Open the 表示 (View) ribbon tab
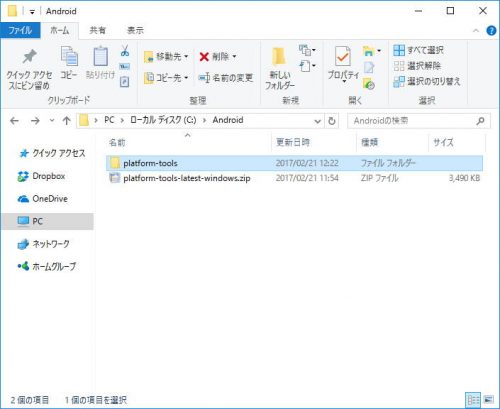This screenshot has width=500, height=409. [135, 31]
